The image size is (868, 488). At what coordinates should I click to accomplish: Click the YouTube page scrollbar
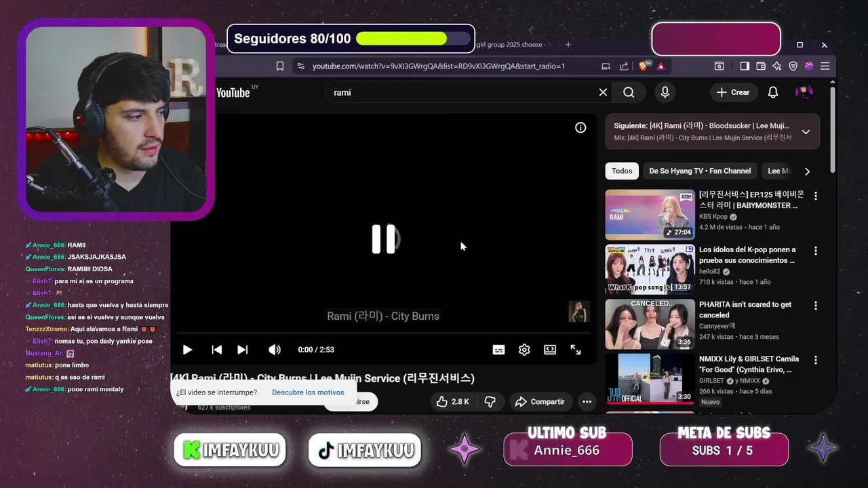[x=833, y=129]
